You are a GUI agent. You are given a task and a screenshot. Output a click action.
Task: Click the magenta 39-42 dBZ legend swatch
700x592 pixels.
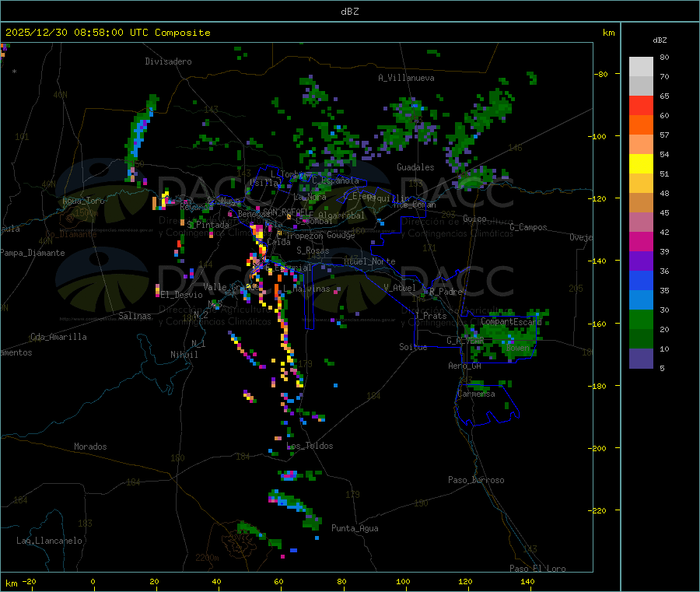(x=641, y=241)
